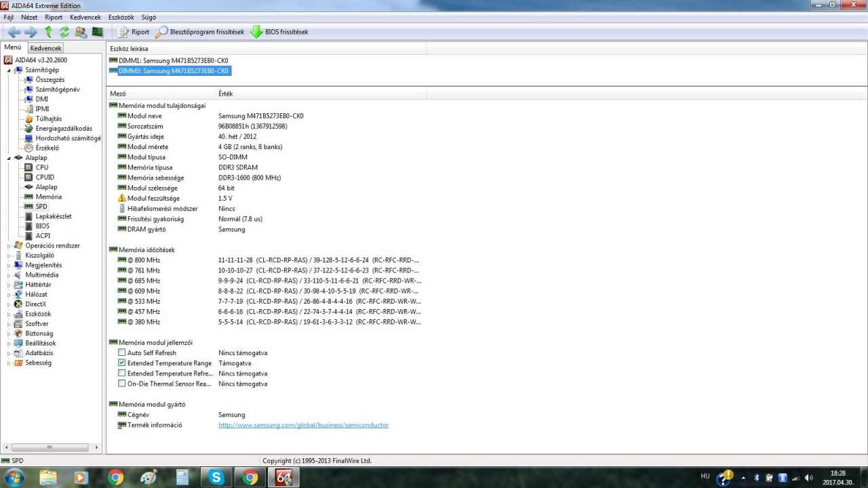Open the Kedvencek menu

click(x=85, y=17)
